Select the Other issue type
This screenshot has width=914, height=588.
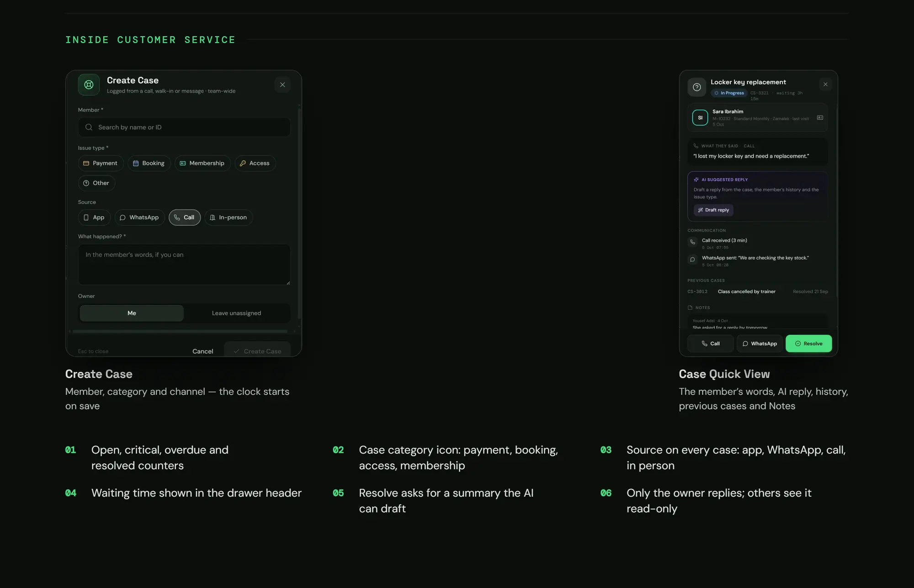click(x=96, y=183)
